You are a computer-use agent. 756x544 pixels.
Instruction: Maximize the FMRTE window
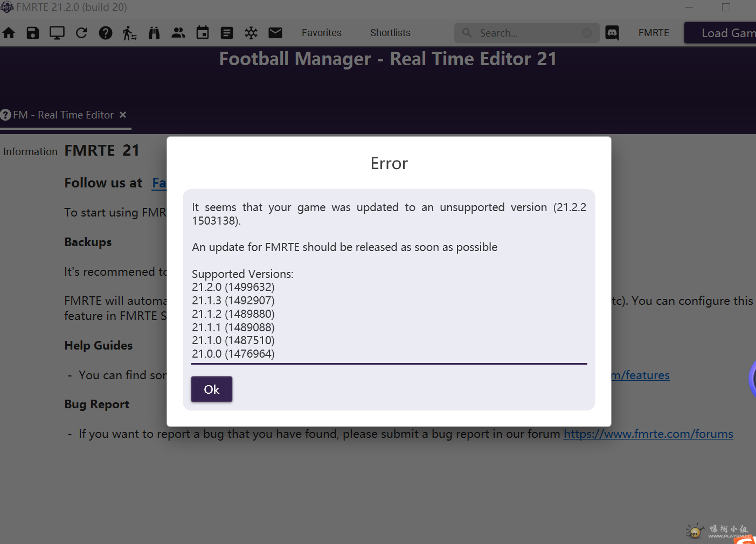click(x=726, y=7)
